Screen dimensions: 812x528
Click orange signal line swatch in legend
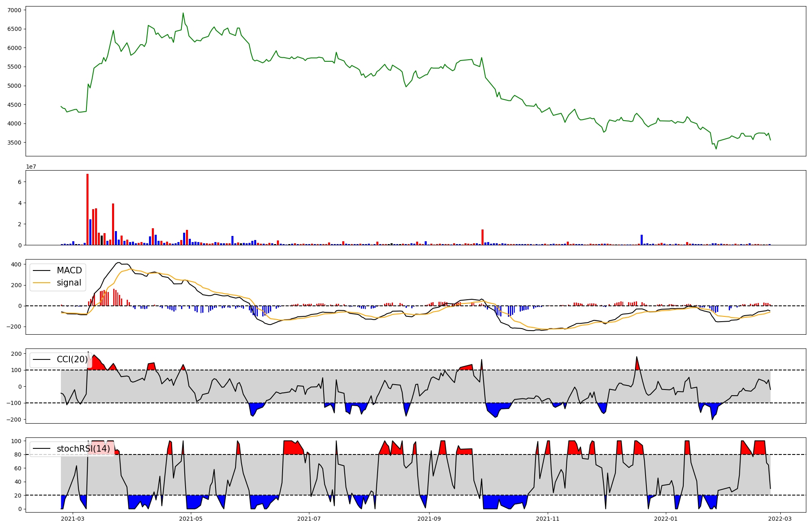click(x=42, y=283)
